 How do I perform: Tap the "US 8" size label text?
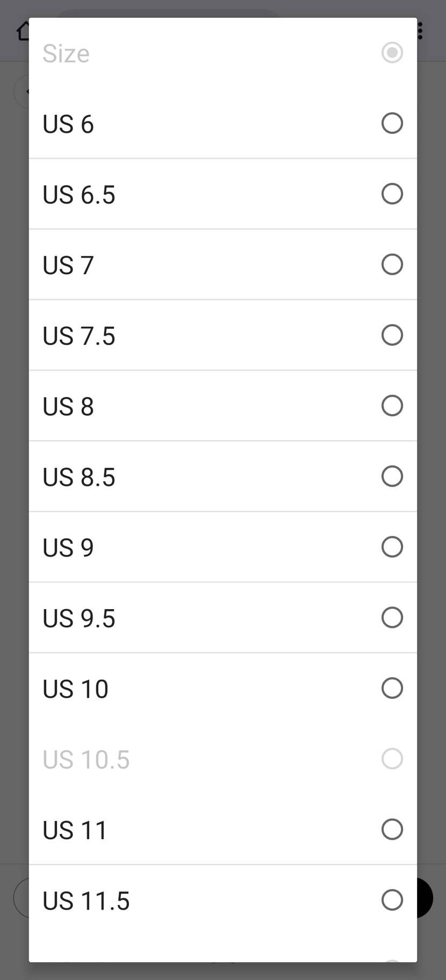pos(68,406)
